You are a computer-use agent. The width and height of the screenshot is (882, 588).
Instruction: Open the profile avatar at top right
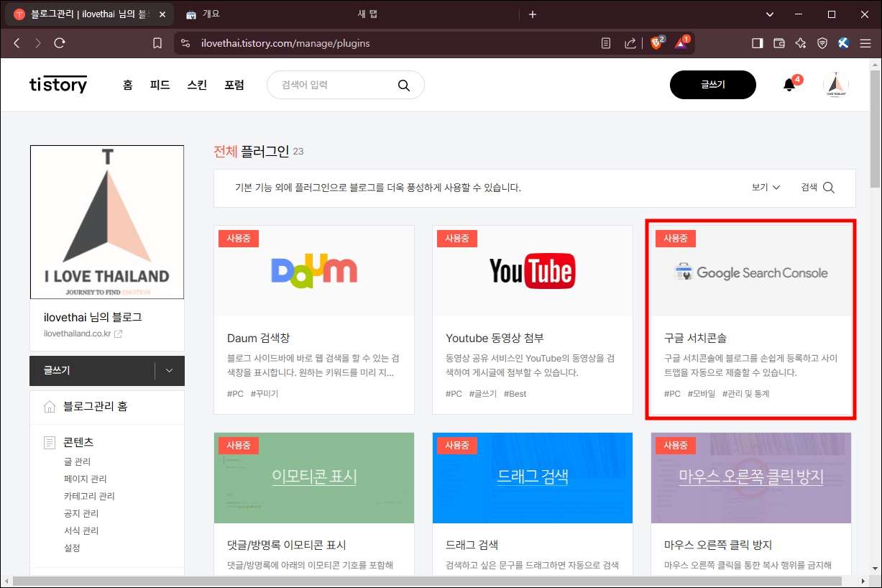tap(835, 85)
